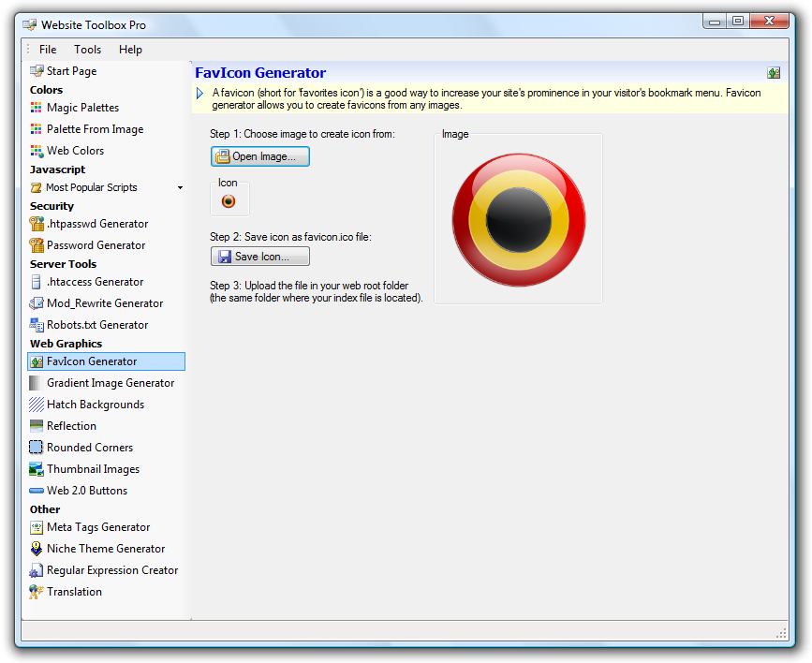This screenshot has width=812, height=663.
Task: Go to Web Colors
Action: (x=75, y=151)
